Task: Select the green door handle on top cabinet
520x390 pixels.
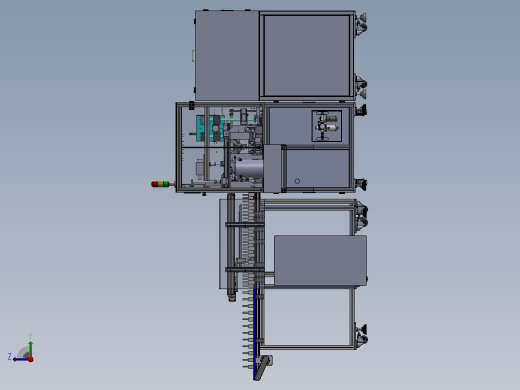Action: [x=193, y=56]
